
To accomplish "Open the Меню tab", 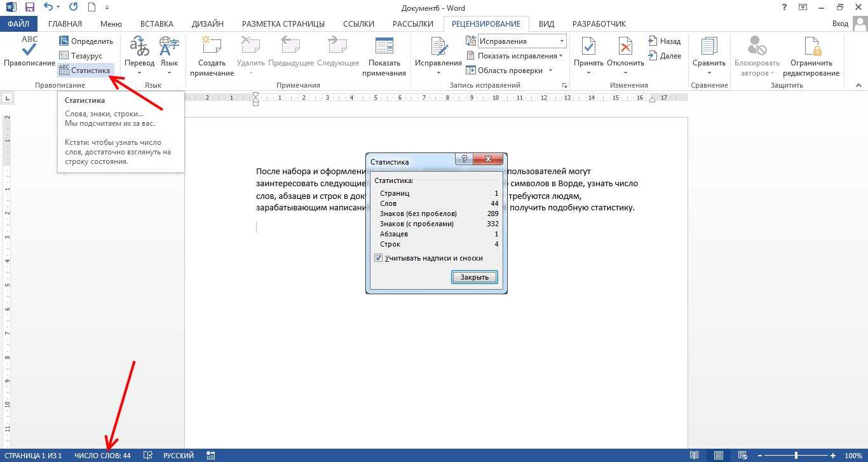I will (111, 24).
